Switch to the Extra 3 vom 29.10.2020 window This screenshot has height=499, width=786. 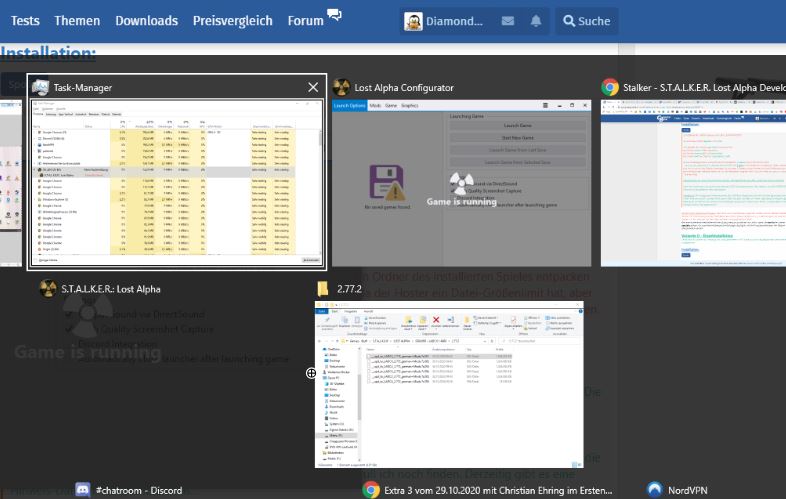[x=498, y=490]
